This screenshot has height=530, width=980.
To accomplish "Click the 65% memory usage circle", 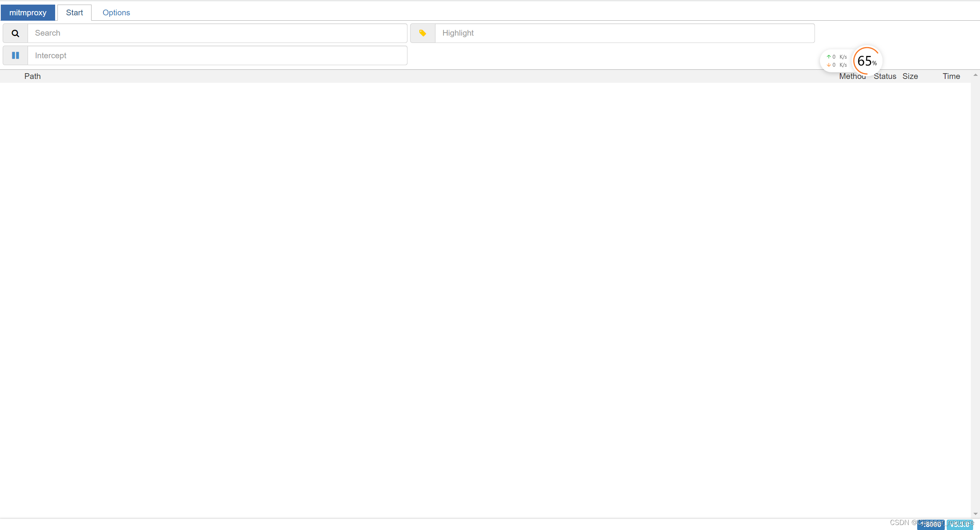I will click(x=867, y=61).
